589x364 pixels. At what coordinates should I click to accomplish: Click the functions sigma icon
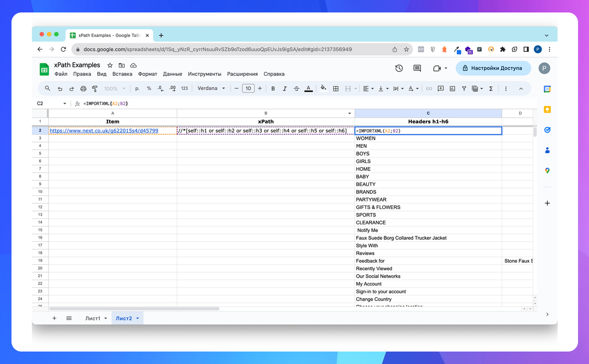491,89
